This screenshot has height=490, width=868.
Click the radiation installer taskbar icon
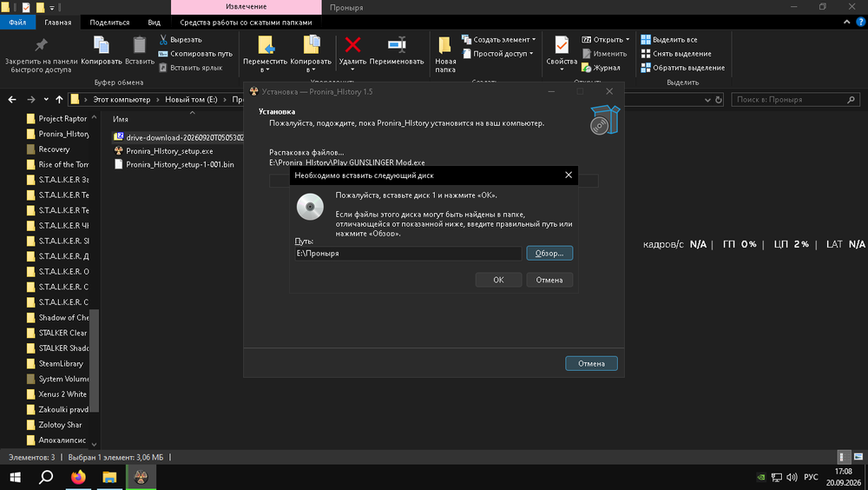(141, 477)
